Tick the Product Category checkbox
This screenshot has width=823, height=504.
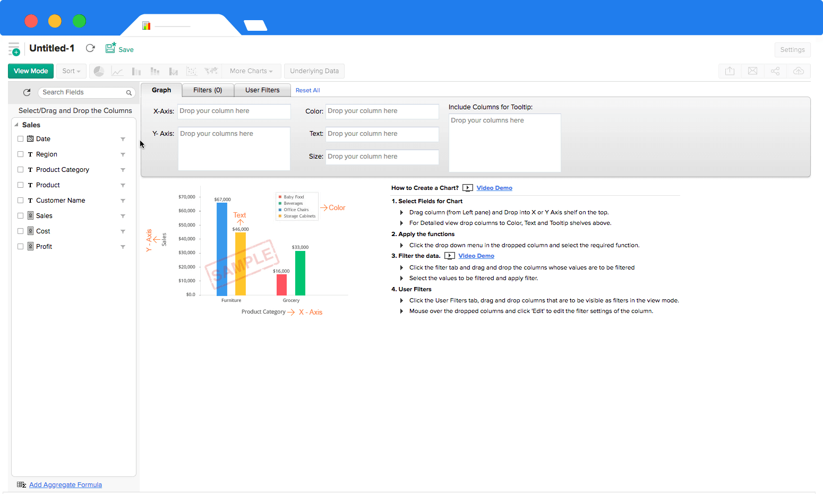tap(21, 170)
